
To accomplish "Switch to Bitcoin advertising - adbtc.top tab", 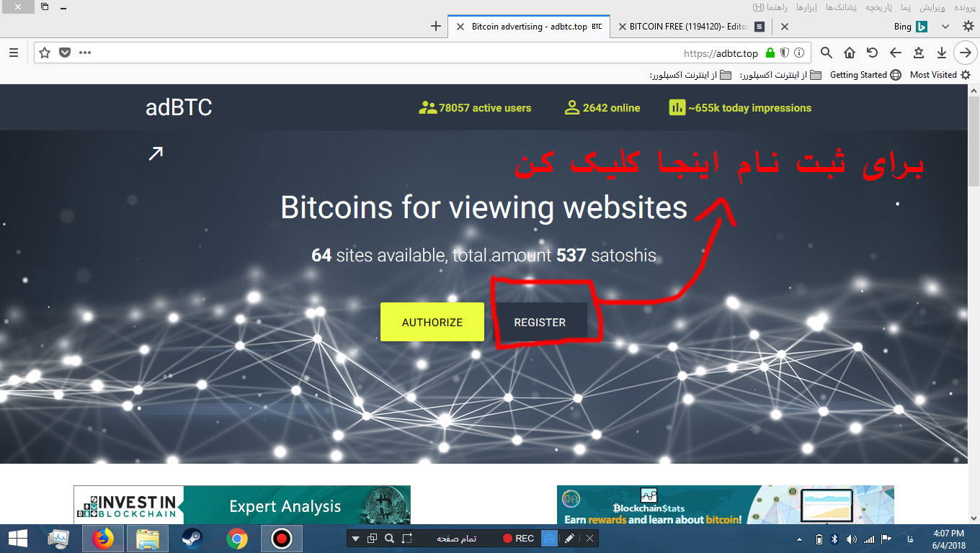I will tap(529, 27).
